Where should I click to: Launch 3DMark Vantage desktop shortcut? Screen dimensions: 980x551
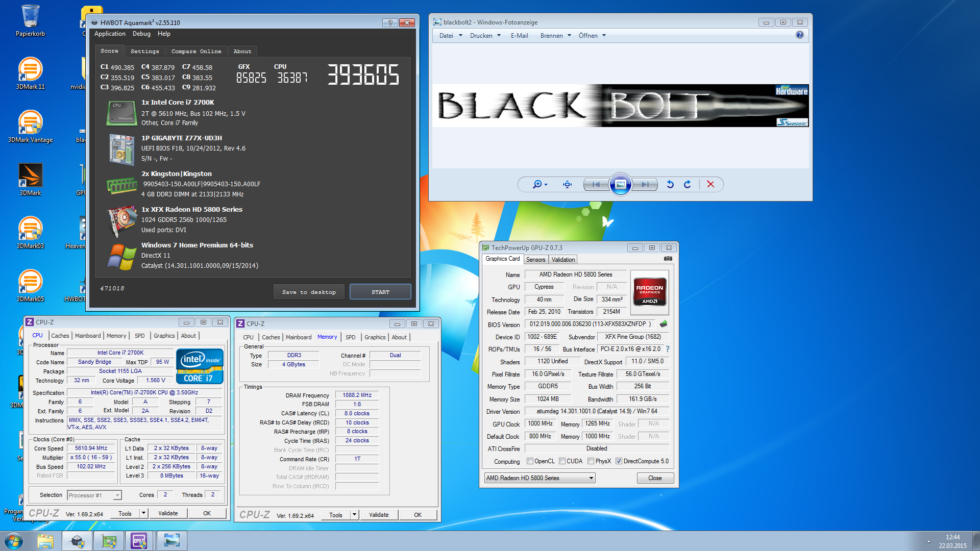click(30, 127)
